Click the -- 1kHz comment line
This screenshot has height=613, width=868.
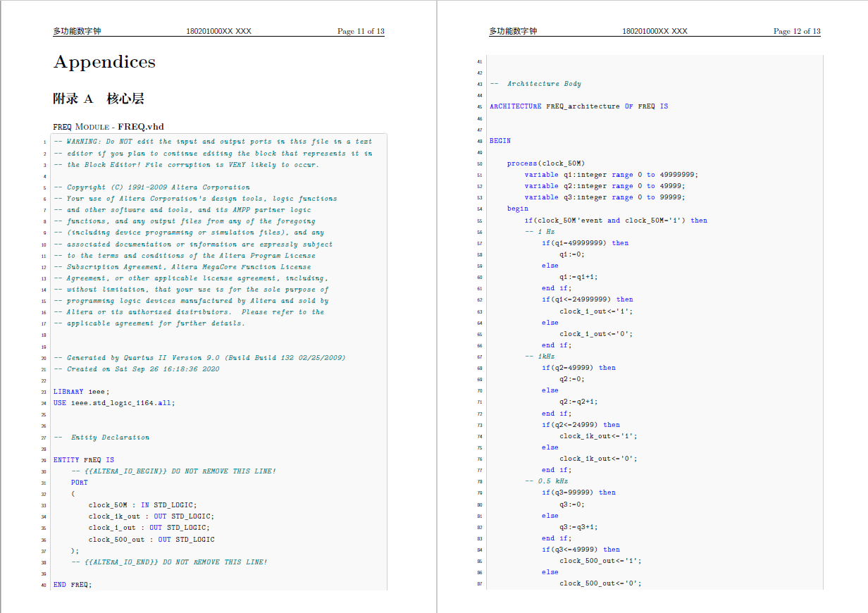tap(540, 357)
